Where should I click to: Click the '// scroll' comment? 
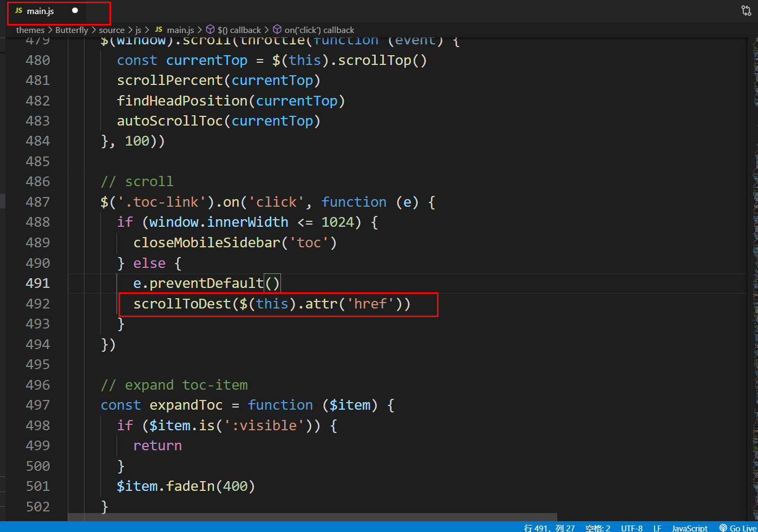click(x=137, y=181)
